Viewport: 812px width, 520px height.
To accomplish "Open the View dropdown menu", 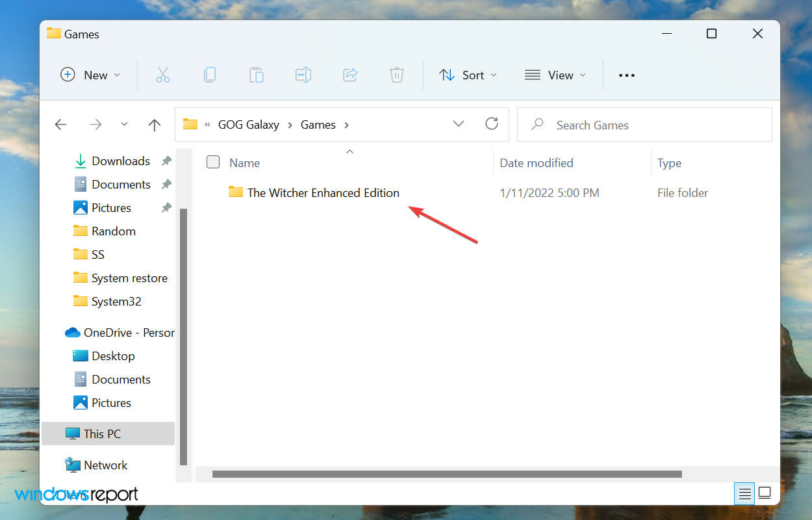I will pos(555,75).
